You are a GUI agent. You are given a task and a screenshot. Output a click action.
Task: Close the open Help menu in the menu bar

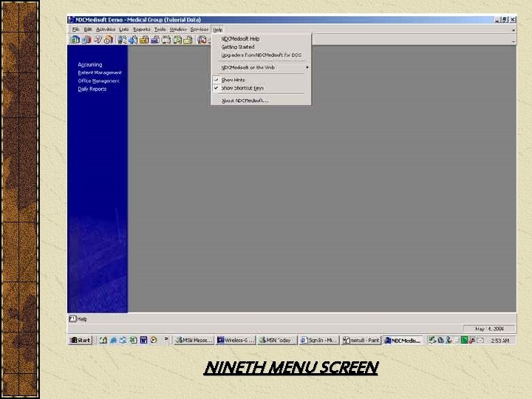pyautogui.click(x=218, y=30)
